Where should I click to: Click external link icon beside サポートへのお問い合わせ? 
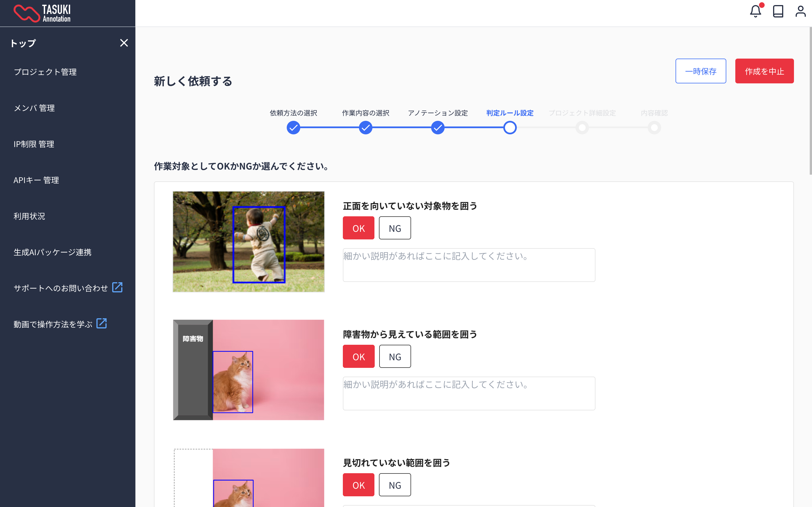(x=117, y=287)
